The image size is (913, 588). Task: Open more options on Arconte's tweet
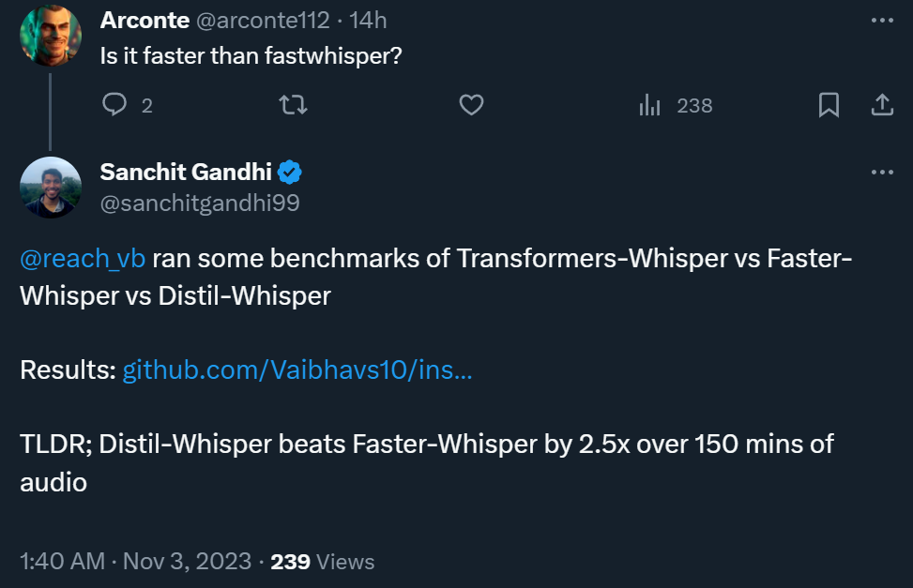pos(882,20)
